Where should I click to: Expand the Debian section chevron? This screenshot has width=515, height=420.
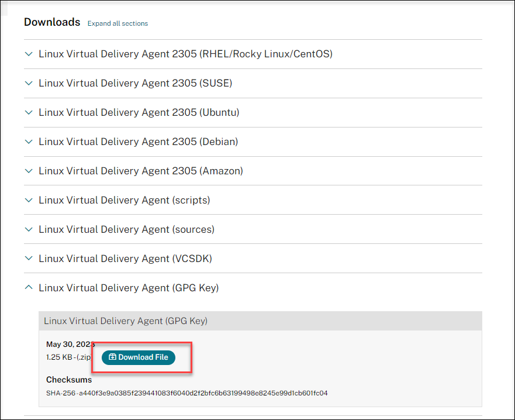29,142
